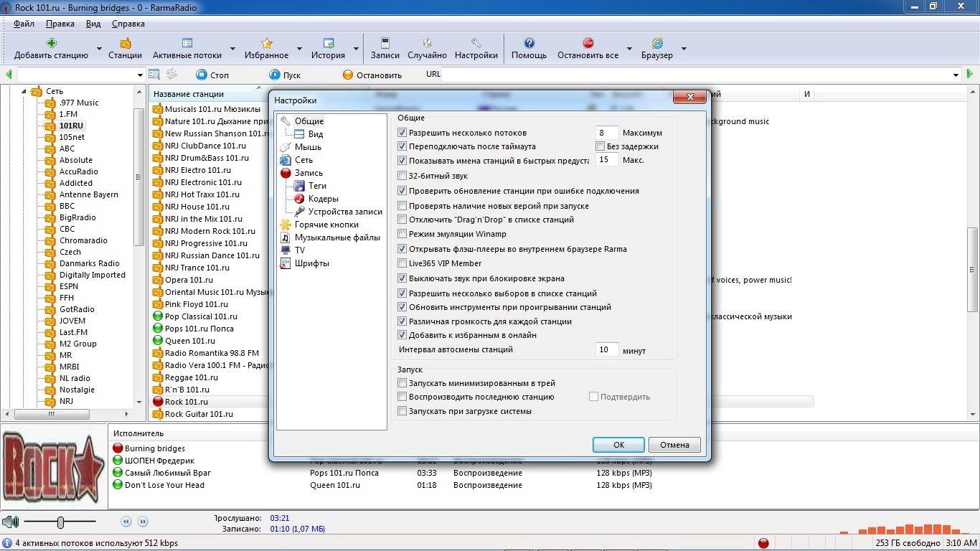Select Устройства записи in settings tree
This screenshot has width=980, height=551.
(x=345, y=212)
